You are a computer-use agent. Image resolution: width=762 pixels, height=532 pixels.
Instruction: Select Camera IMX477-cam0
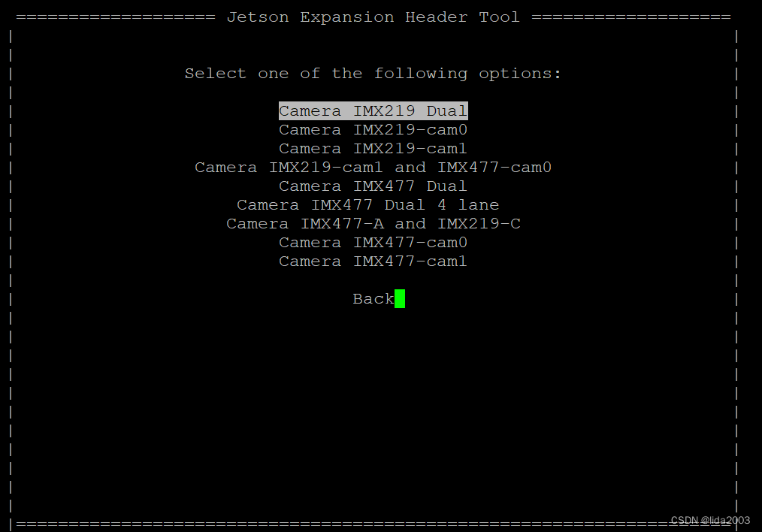(x=373, y=242)
